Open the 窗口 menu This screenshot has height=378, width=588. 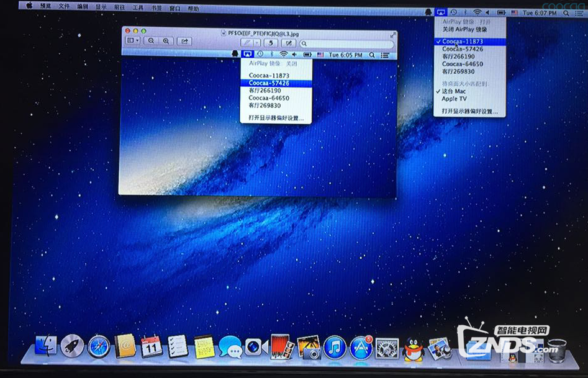pos(174,8)
